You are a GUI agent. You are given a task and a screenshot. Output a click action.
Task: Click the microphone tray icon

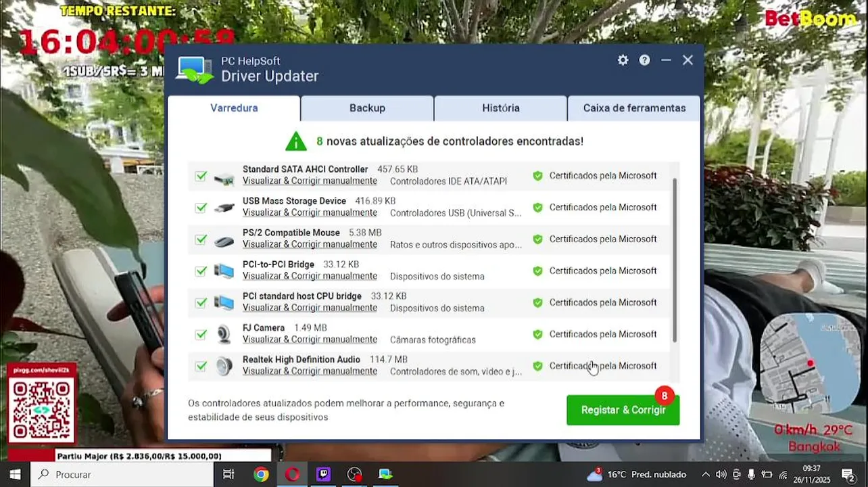tap(751, 474)
